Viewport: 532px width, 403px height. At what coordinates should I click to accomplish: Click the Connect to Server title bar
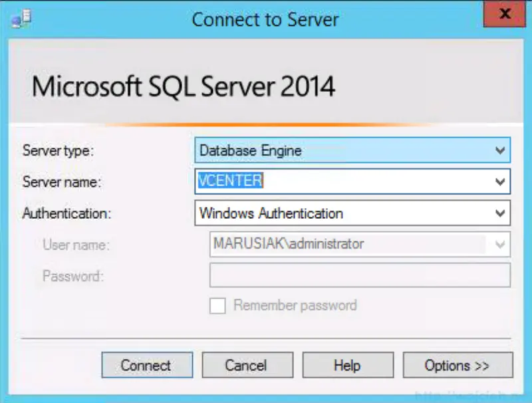(266, 20)
